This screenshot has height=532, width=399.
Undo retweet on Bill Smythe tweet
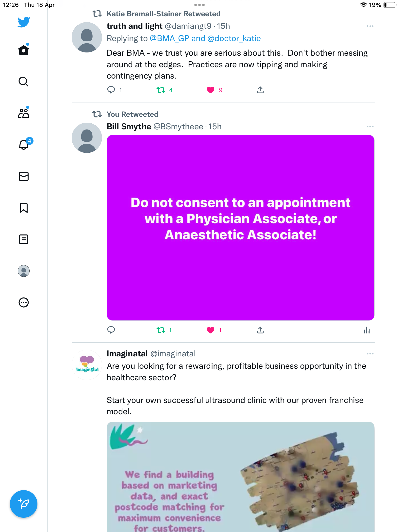tap(161, 330)
